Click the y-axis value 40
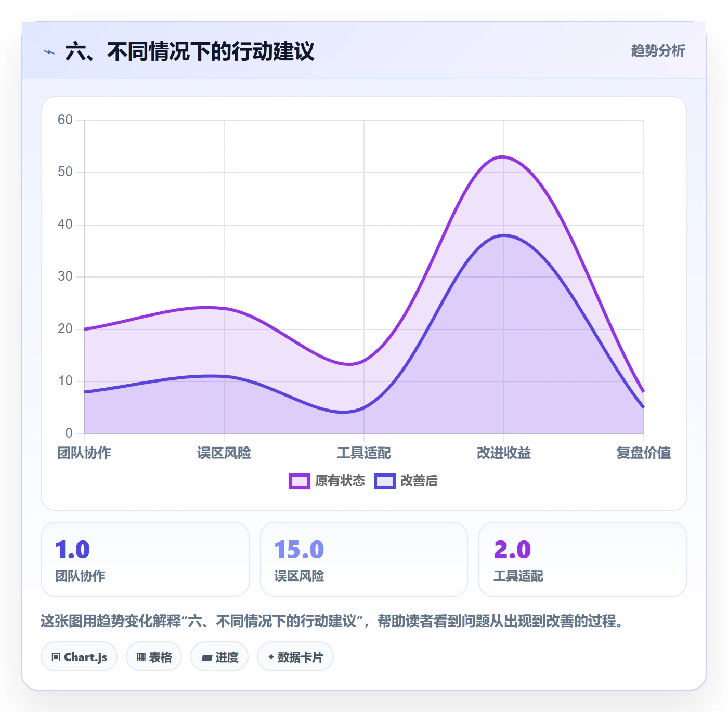This screenshot has height=712, width=728. click(x=65, y=225)
